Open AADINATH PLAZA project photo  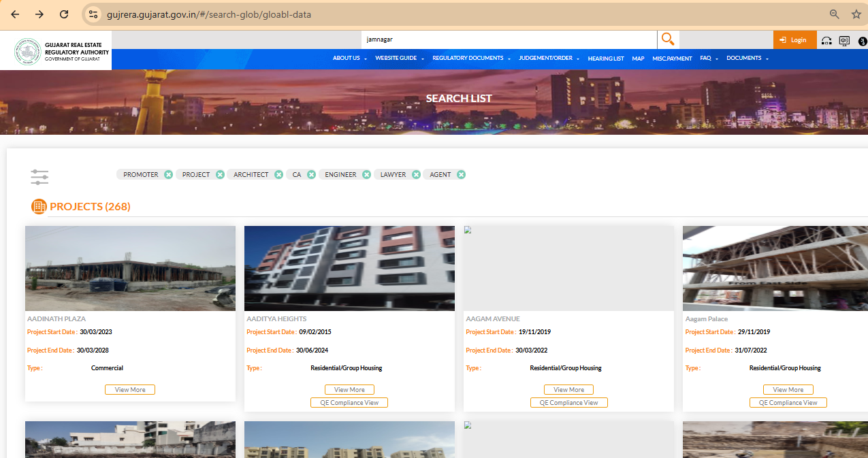pos(130,268)
